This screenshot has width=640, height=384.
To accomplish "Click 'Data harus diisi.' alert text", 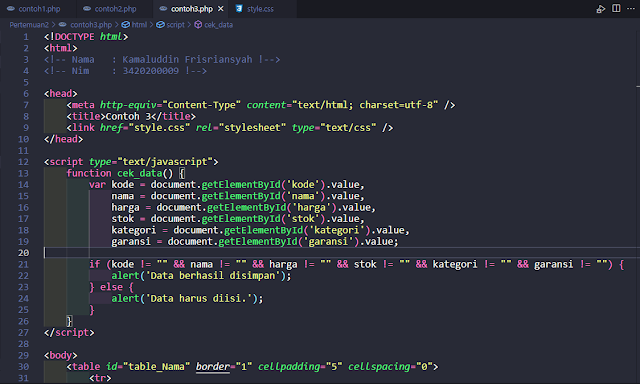I will point(199,299).
